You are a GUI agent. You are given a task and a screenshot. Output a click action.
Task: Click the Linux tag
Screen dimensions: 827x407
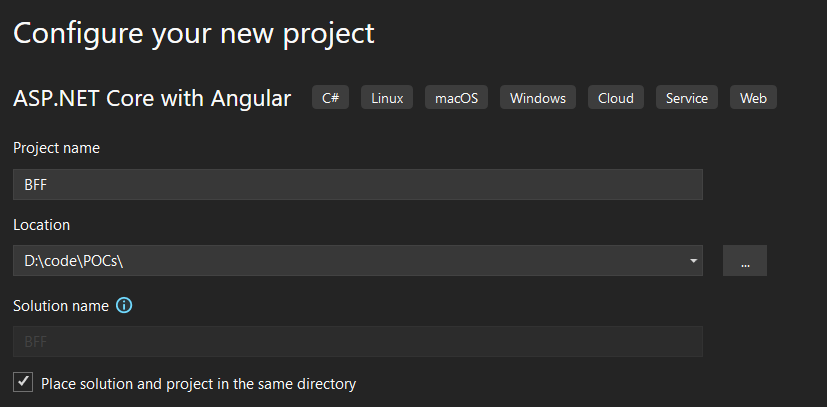pyautogui.click(x=387, y=98)
